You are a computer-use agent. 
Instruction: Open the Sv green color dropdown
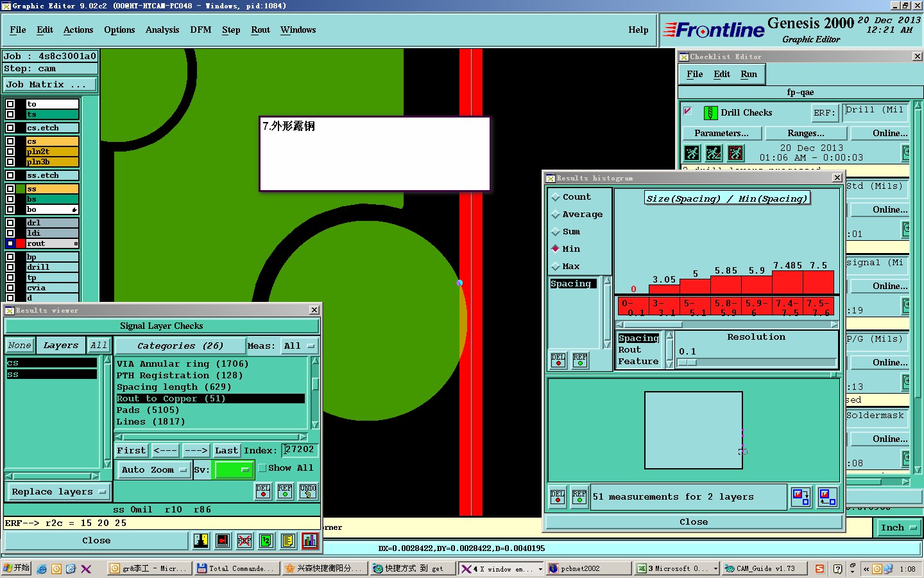click(234, 470)
